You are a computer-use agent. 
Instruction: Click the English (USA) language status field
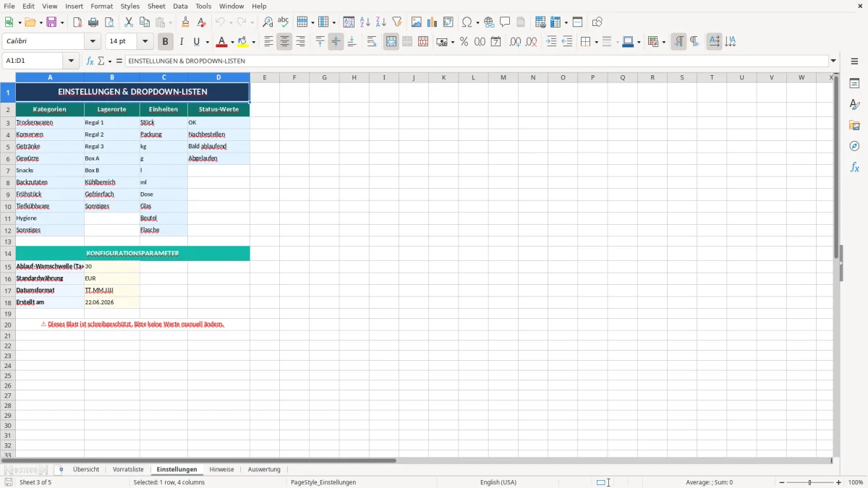498,482
